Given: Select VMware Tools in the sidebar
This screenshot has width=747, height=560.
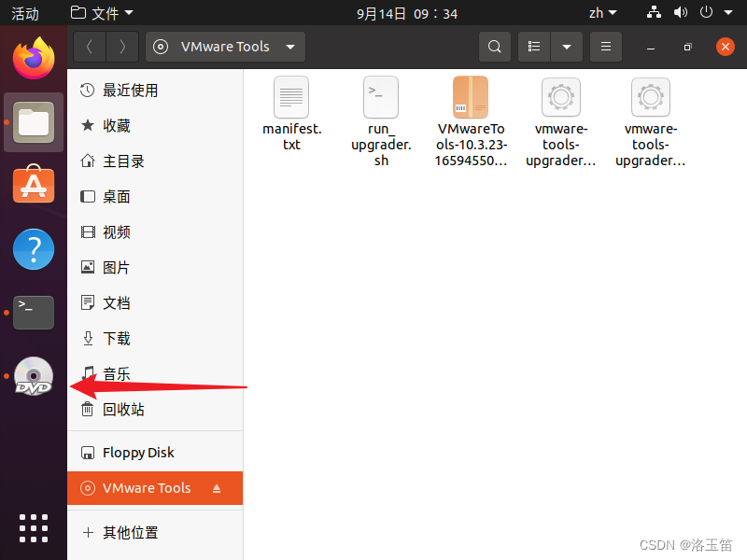Looking at the screenshot, I should click(155, 488).
